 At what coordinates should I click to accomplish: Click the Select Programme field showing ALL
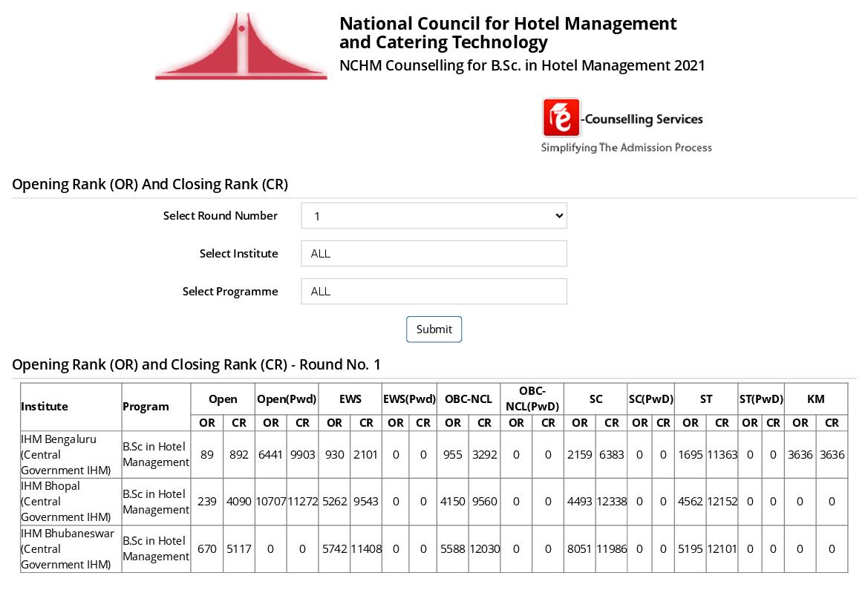pos(434,292)
